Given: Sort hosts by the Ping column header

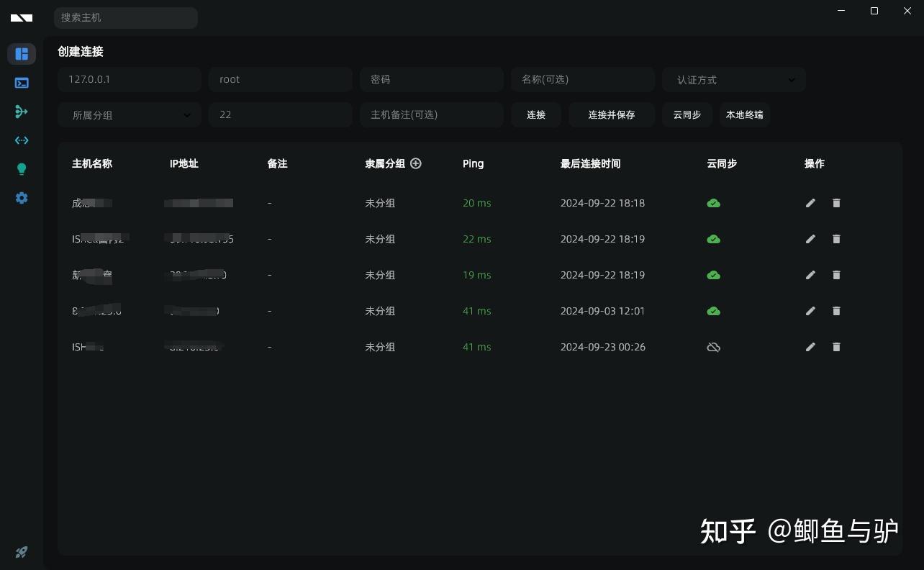Looking at the screenshot, I should tap(473, 163).
